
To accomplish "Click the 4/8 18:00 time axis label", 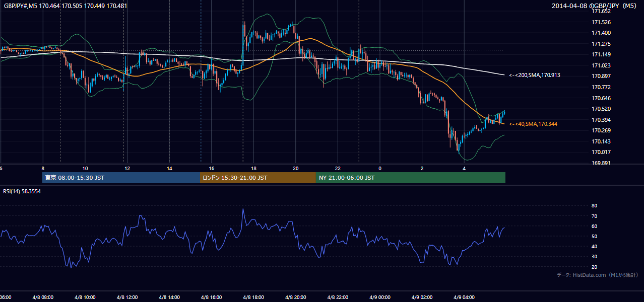I will (x=253, y=297).
